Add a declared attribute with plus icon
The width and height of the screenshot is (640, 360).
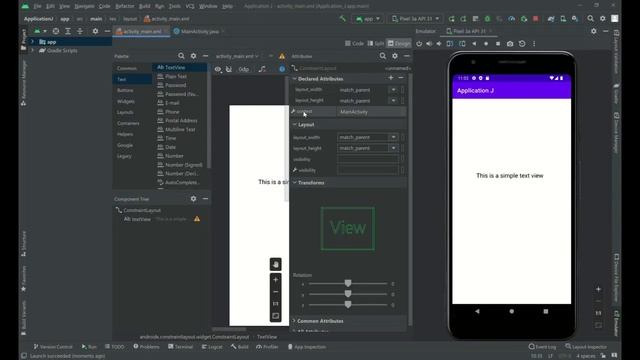(391, 78)
